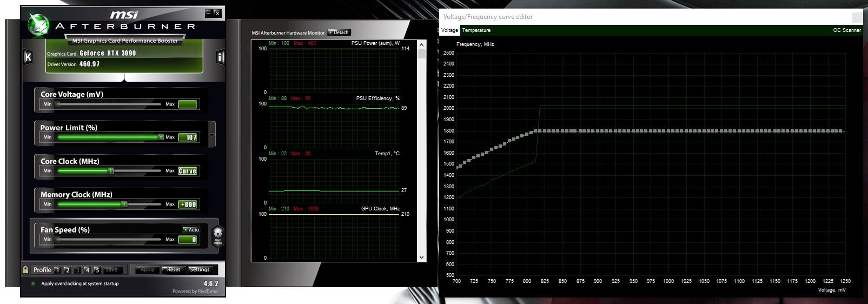Load profile slot 4
Viewport: 868px width, 304px height.
pyautogui.click(x=87, y=269)
